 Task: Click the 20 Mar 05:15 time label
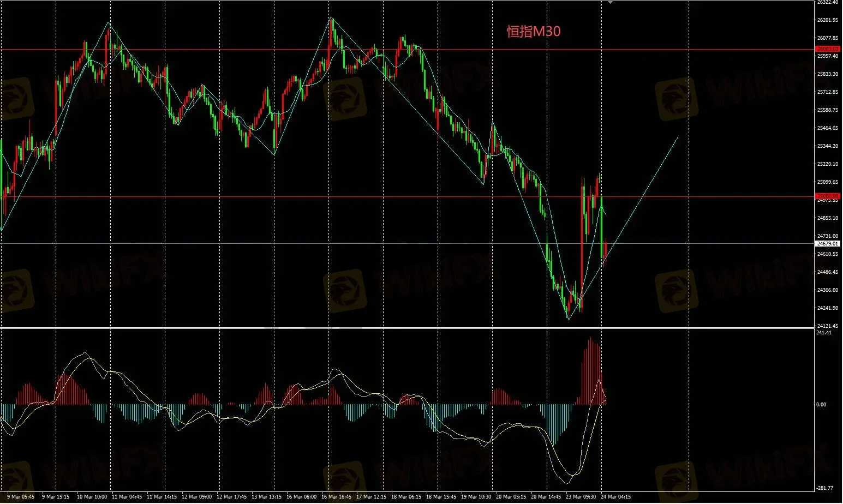[511, 497]
